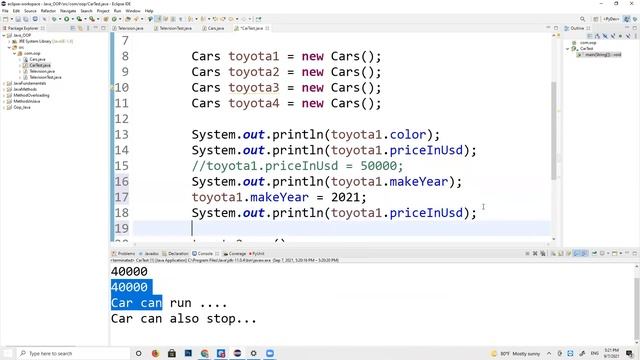The image size is (640, 360).
Task: Switch to TelevisionTest.java editor tab
Action: [x=173, y=28]
